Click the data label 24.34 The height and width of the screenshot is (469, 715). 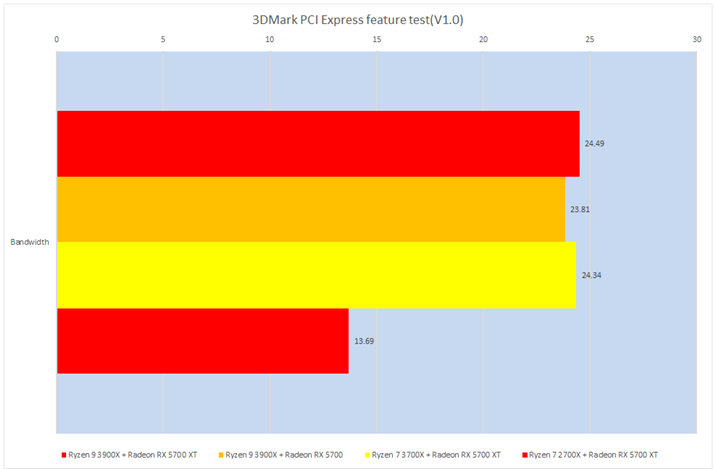pos(591,275)
